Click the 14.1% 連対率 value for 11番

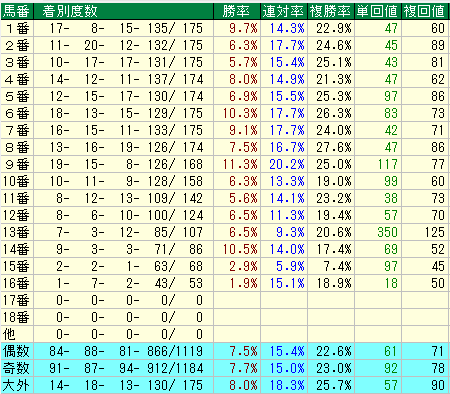coord(287,199)
